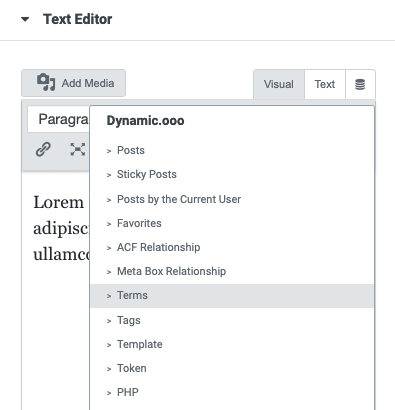Image resolution: width=395 pixels, height=410 pixels.
Task: Toggle the fullscreen distraction-free icon
Action: click(x=78, y=149)
